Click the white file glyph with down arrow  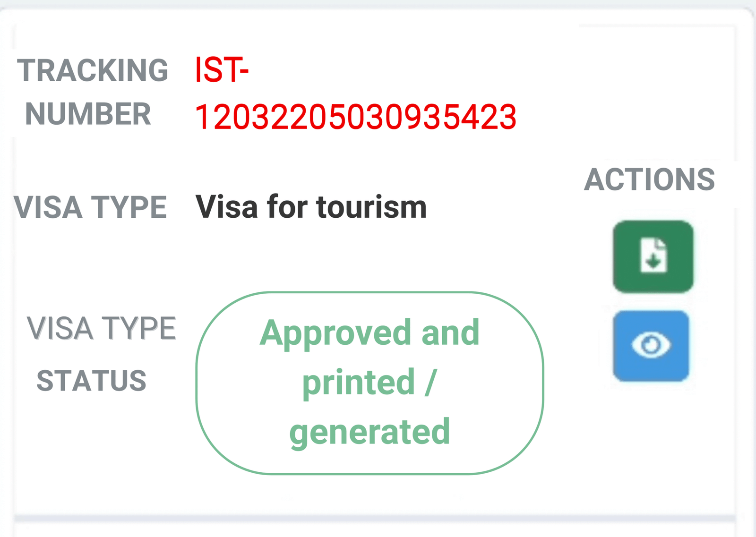(x=653, y=256)
